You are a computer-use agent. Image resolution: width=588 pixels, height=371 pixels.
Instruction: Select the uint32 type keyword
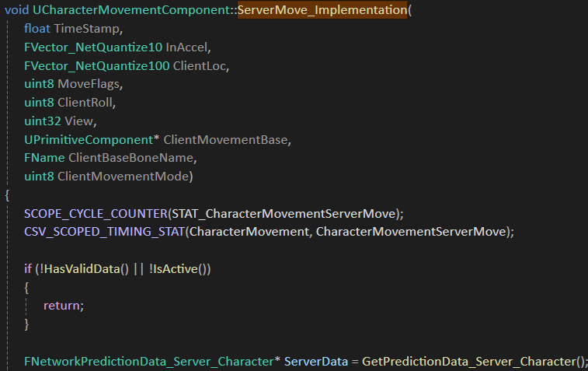43,121
